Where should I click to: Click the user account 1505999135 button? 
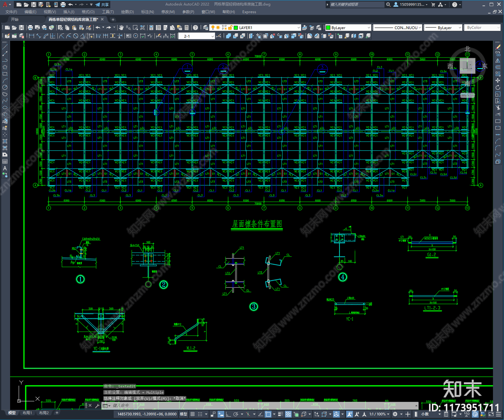(x=410, y=4)
